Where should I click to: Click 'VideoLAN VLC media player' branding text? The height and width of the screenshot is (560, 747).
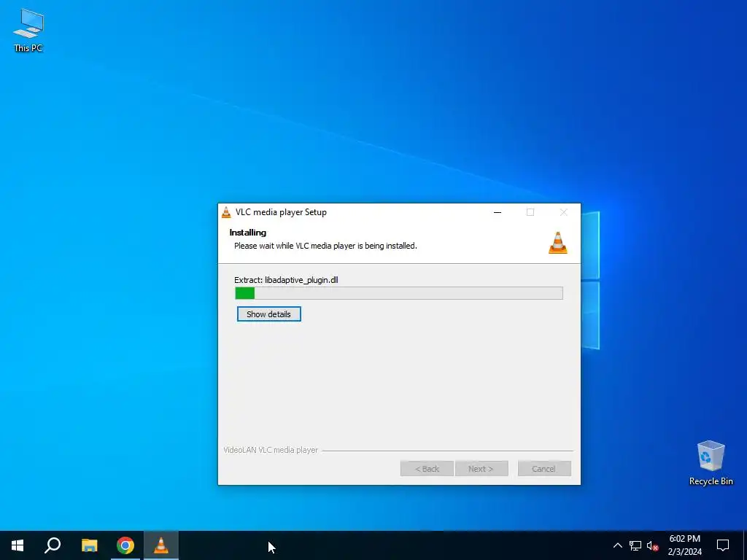(271, 450)
